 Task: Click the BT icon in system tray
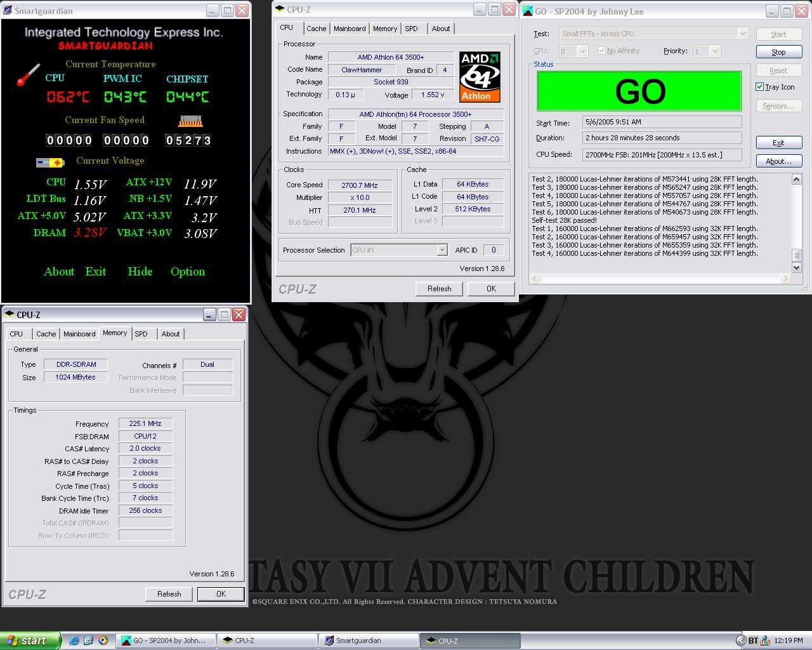coord(753,640)
